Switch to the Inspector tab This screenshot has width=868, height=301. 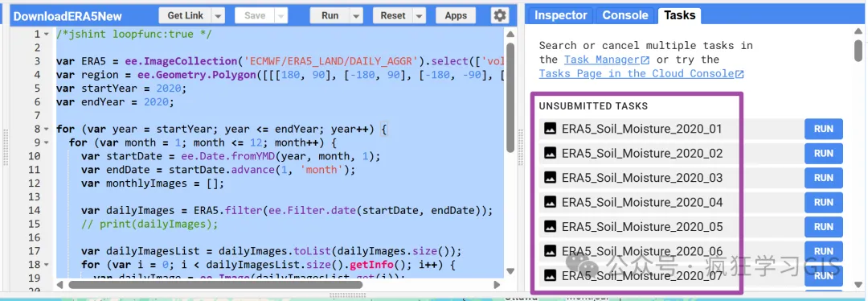point(560,15)
